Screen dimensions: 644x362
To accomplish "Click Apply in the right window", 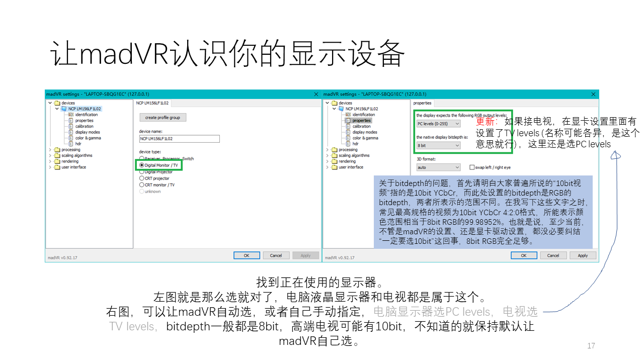I will pos(583,255).
